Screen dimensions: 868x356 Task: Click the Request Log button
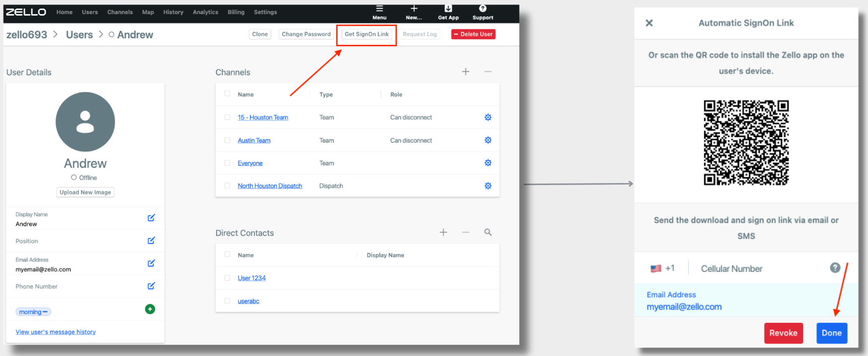[420, 34]
